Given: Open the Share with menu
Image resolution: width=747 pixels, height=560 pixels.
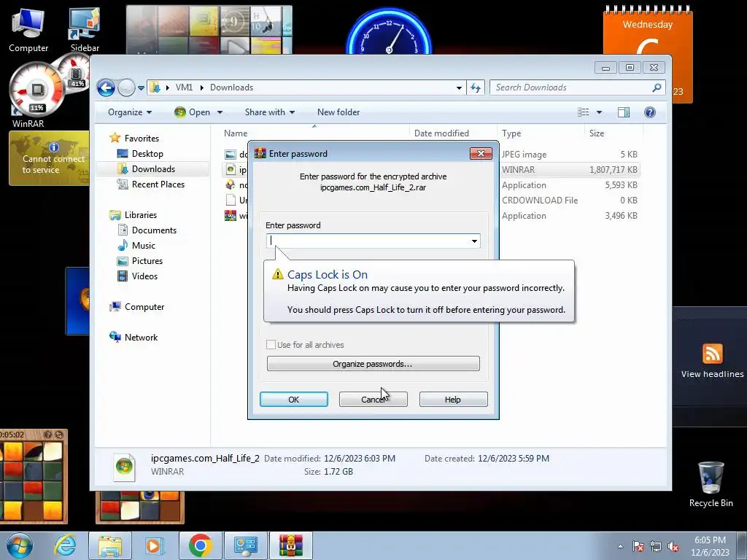Looking at the screenshot, I should click(270, 112).
